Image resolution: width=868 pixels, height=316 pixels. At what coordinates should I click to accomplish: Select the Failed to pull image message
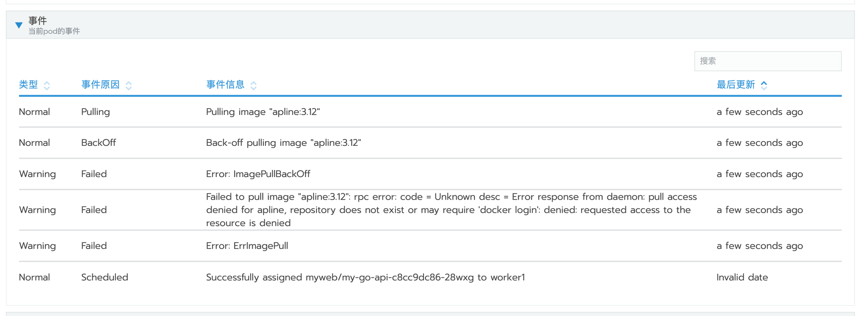tap(451, 210)
